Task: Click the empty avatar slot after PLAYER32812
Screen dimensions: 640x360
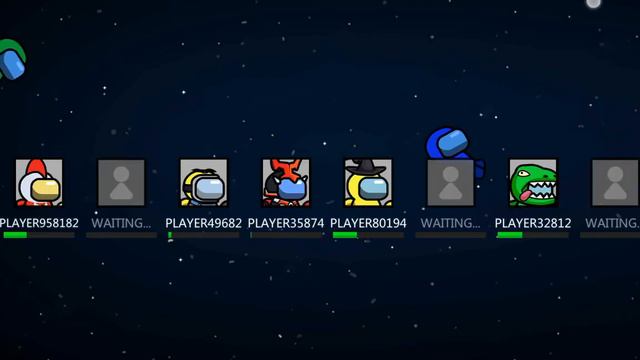Action: pyautogui.click(x=616, y=182)
